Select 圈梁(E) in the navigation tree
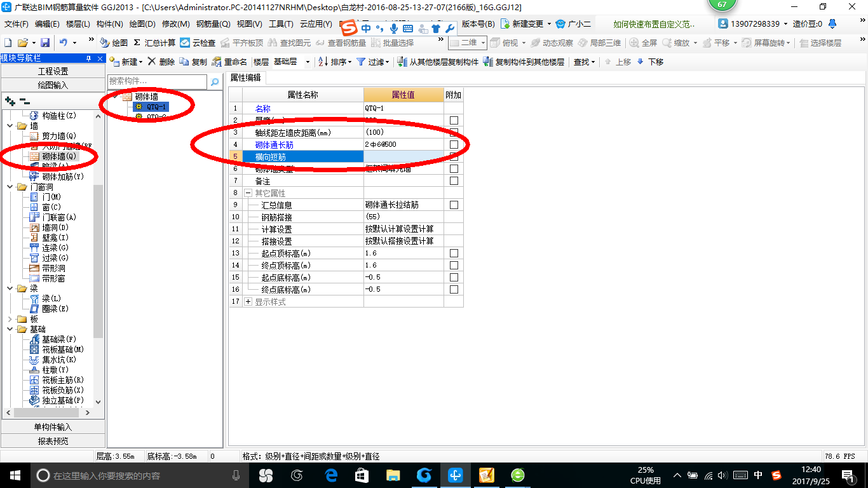 pyautogui.click(x=55, y=309)
